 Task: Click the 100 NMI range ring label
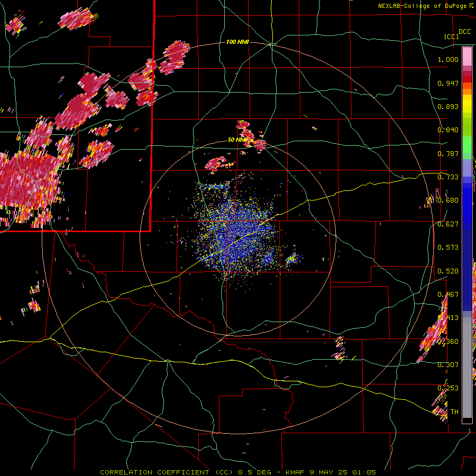(237, 42)
